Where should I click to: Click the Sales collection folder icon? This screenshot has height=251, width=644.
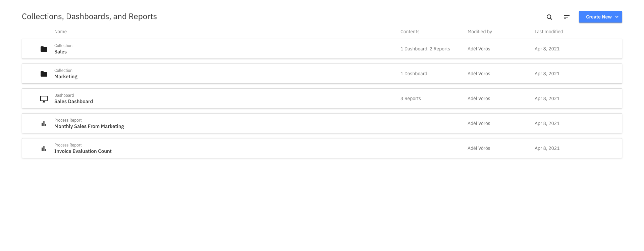tap(44, 49)
